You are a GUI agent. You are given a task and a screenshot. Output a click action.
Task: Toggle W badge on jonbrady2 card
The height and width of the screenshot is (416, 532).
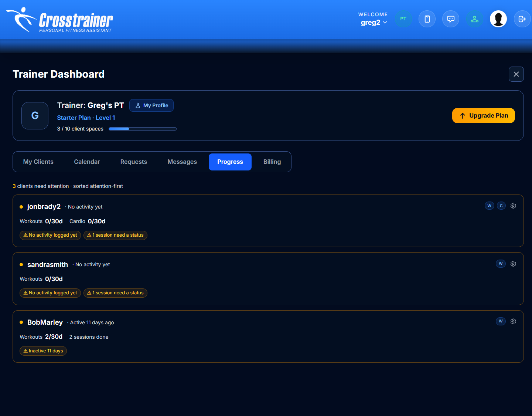tap(490, 206)
